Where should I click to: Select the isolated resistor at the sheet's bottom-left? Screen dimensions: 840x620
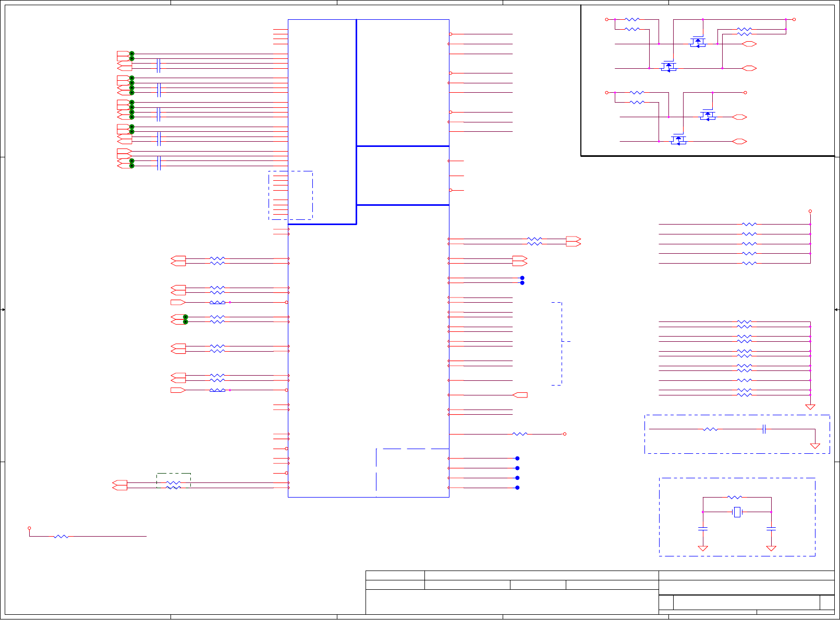click(x=61, y=536)
